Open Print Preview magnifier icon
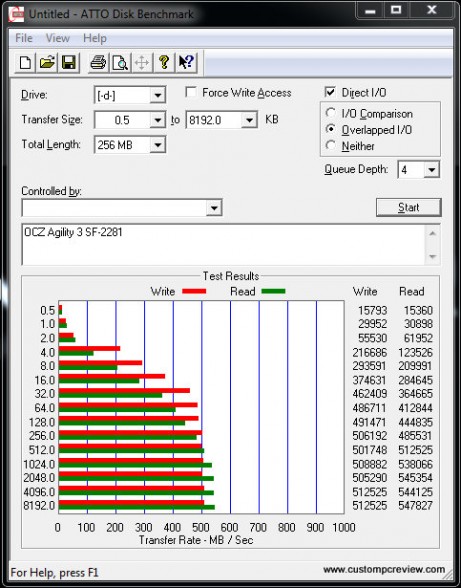This screenshot has height=588, width=461. [x=120, y=62]
